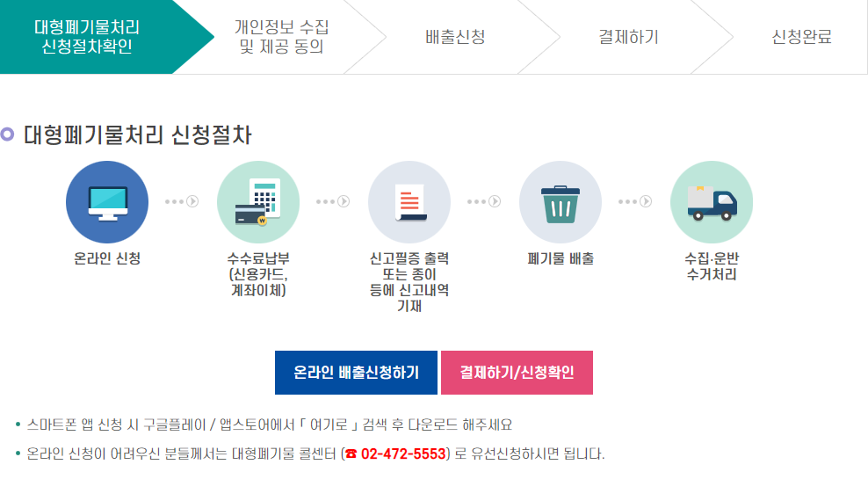Image resolution: width=868 pixels, height=479 pixels.
Task: Click the call center number 02-472-5553
Action: pos(403,454)
